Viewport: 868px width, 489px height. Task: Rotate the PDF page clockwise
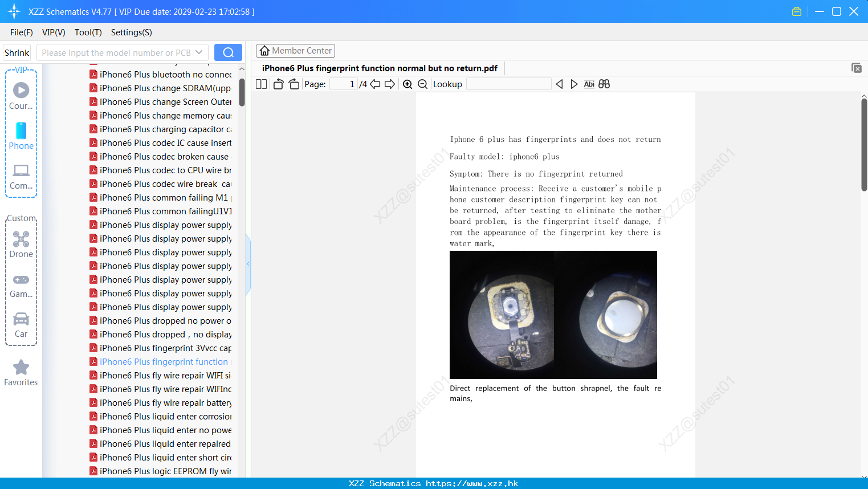click(x=294, y=84)
